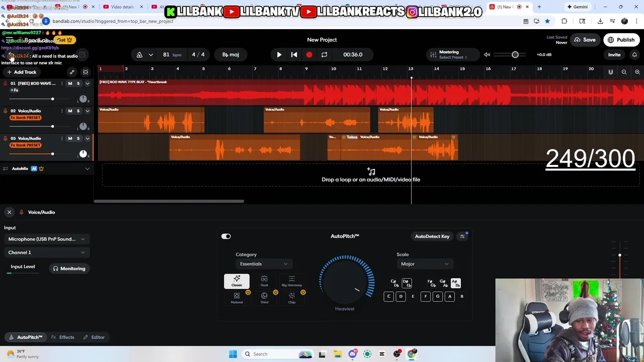Image resolution: width=644 pixels, height=362 pixels.
Task: Close the Voice/Audio bottom panel
Action: (9, 212)
